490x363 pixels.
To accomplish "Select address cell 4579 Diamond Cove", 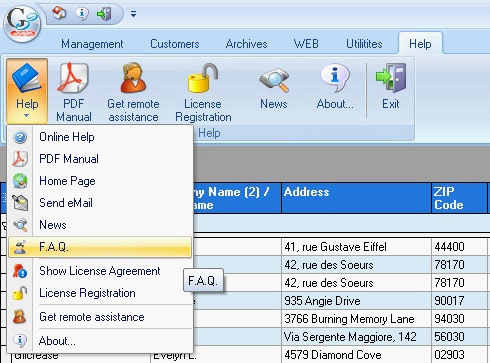I will [356, 355].
